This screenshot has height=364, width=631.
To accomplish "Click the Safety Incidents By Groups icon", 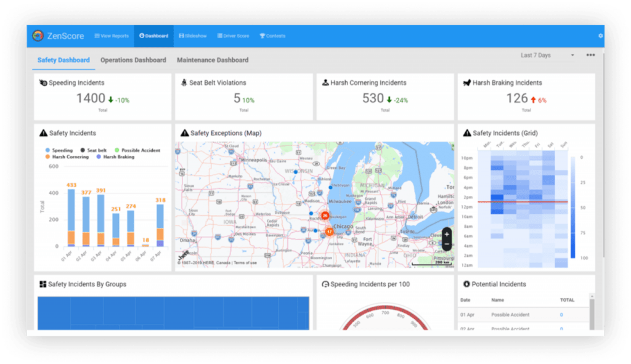I will pos(43,284).
